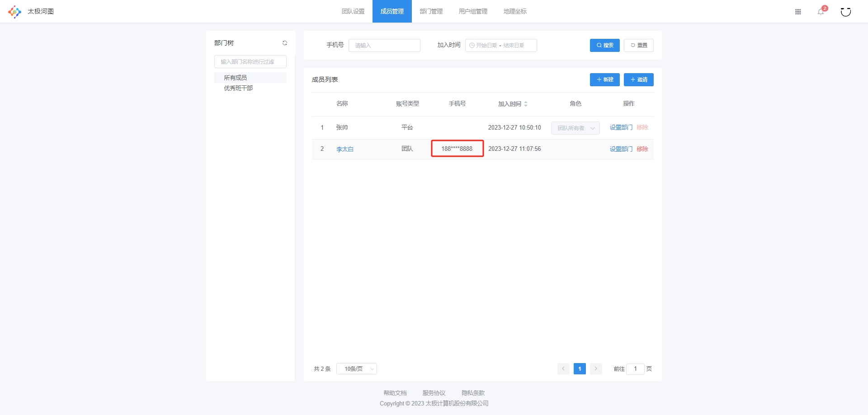Click 设置部门 for 张帅
This screenshot has height=415, width=868.
[x=621, y=127]
